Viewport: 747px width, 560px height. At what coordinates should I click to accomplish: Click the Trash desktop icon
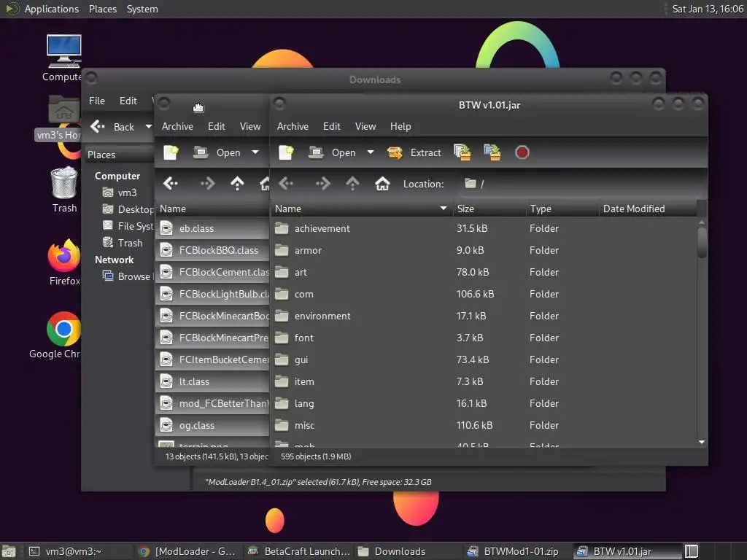coord(64,190)
